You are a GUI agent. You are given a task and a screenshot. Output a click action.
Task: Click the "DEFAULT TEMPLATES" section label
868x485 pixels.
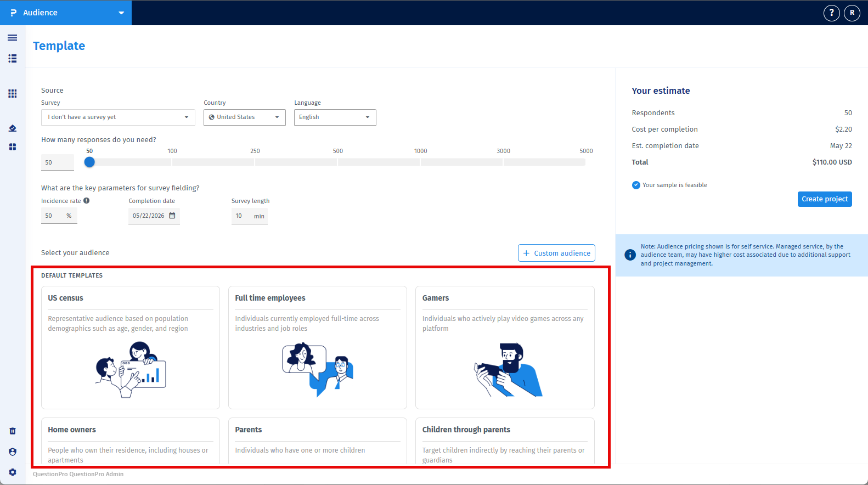(72, 275)
